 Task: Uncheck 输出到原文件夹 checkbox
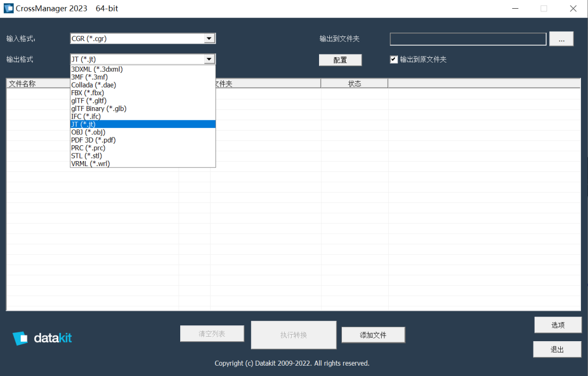point(394,59)
